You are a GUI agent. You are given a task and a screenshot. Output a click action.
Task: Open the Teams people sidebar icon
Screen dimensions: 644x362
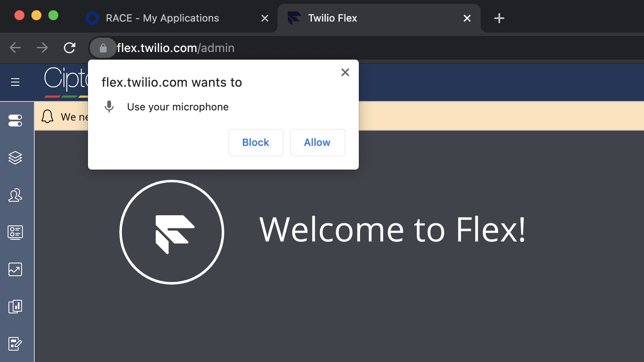point(15,195)
